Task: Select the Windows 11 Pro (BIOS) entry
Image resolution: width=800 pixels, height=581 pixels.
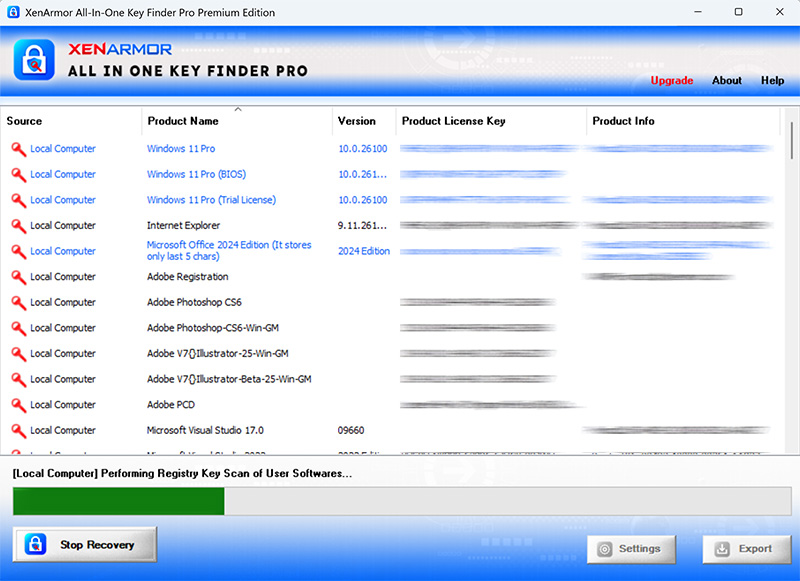Action: tap(196, 174)
